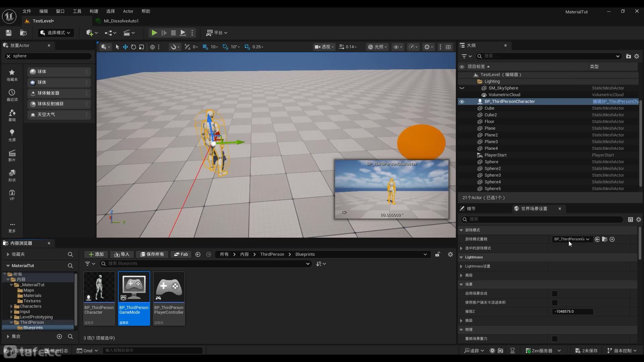Viewport: 644px width, 362px height.
Task: Select the BP_ThirdPersonPlayerController thumbnail
Action: coord(169,287)
